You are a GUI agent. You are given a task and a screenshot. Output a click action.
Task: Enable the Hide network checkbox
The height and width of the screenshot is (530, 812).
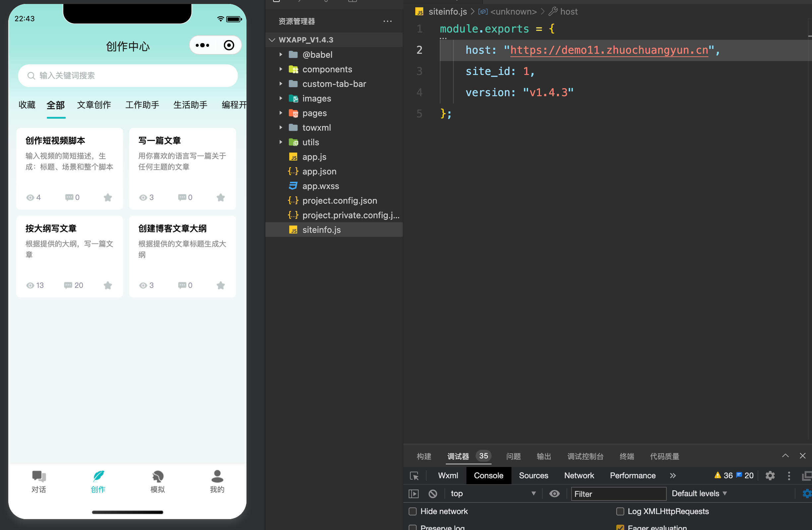[x=413, y=511]
